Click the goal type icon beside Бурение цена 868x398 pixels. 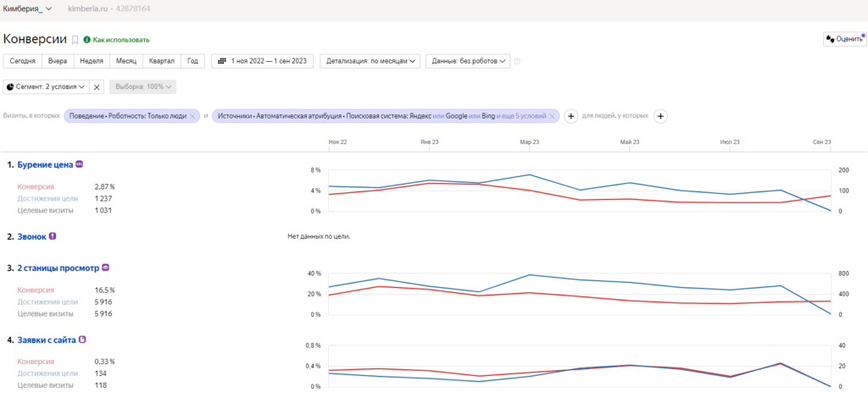click(x=79, y=163)
